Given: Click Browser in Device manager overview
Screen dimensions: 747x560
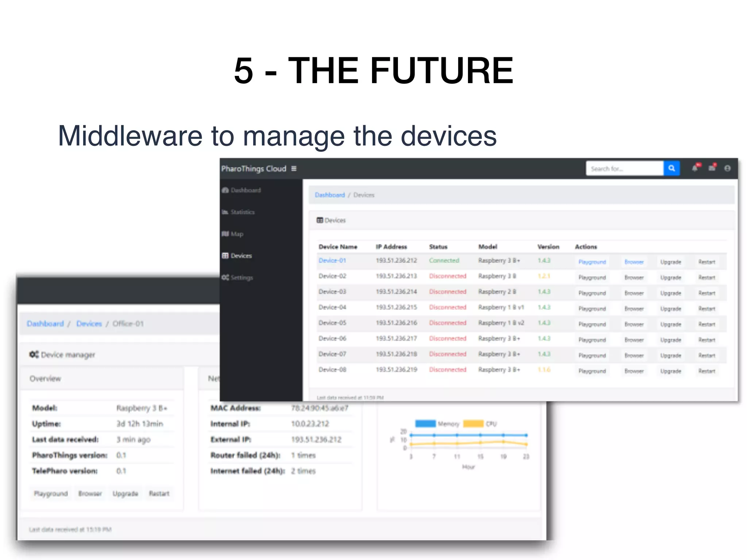Looking at the screenshot, I should [x=90, y=494].
